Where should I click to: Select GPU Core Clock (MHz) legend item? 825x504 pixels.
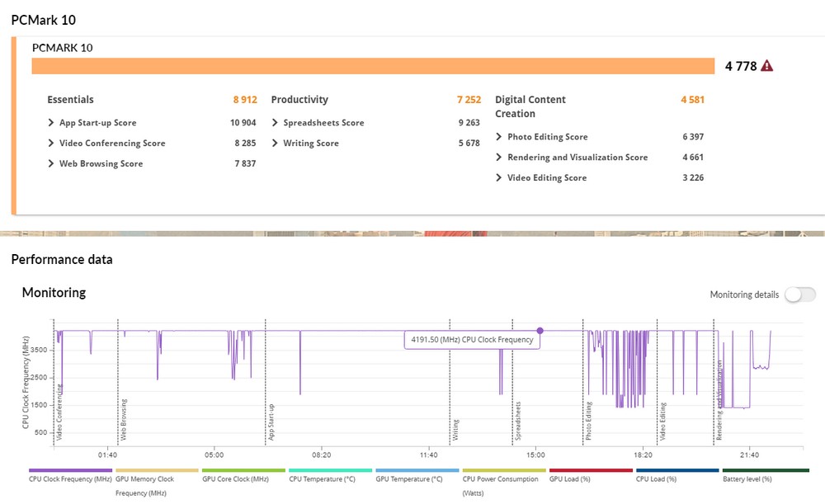(x=243, y=476)
